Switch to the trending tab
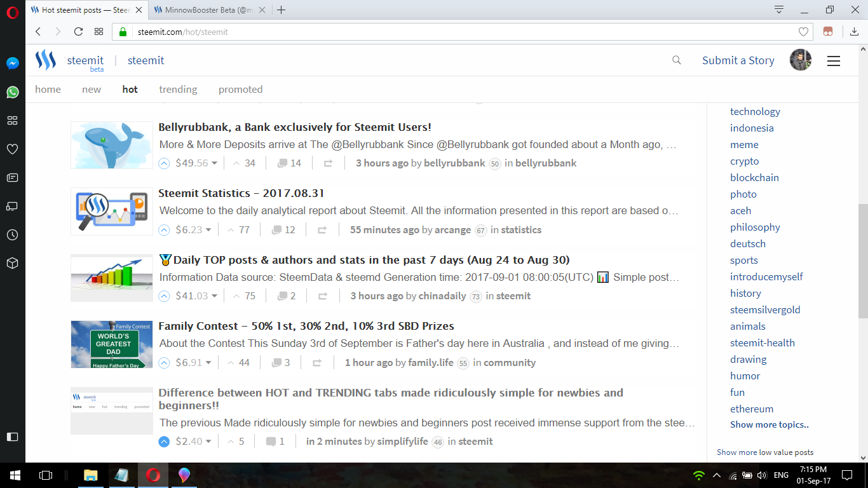868x488 pixels. pyautogui.click(x=178, y=90)
